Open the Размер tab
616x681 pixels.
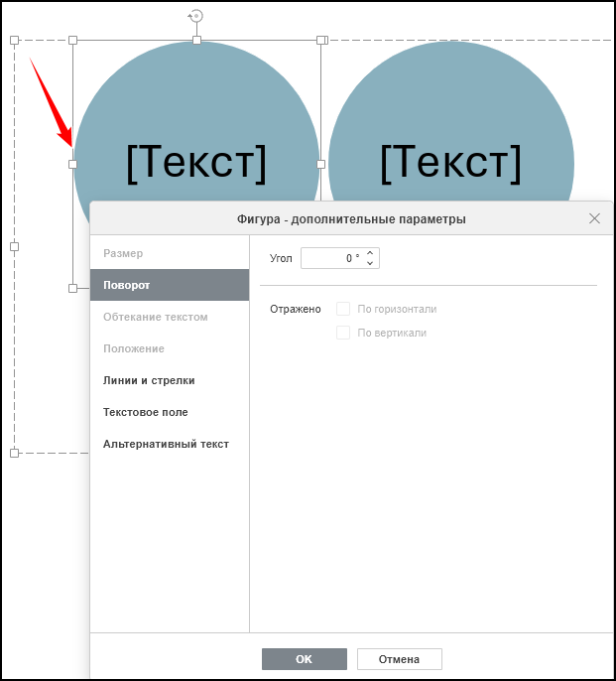click(170, 253)
